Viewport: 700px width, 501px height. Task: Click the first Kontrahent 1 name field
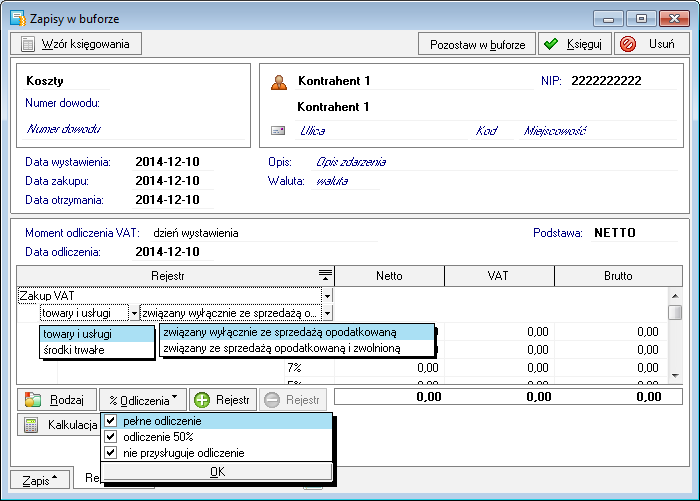(x=414, y=81)
